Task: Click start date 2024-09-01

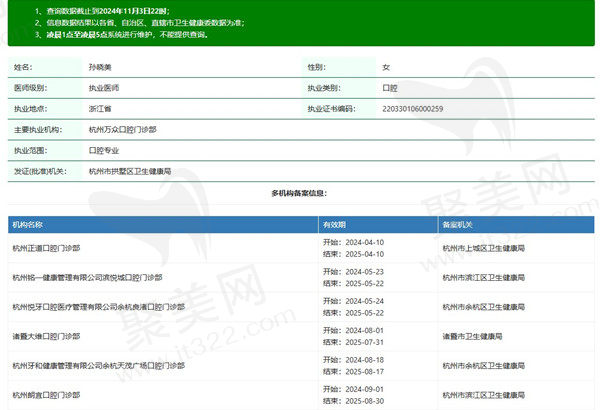Action: click(365, 389)
